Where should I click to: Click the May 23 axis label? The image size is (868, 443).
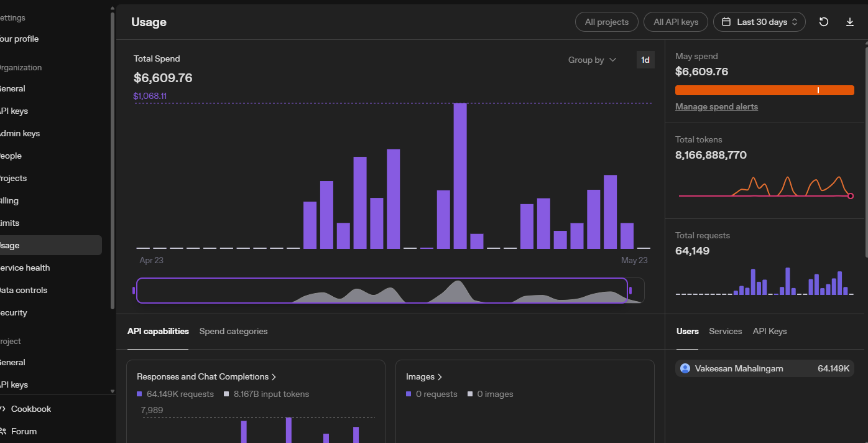click(x=634, y=260)
